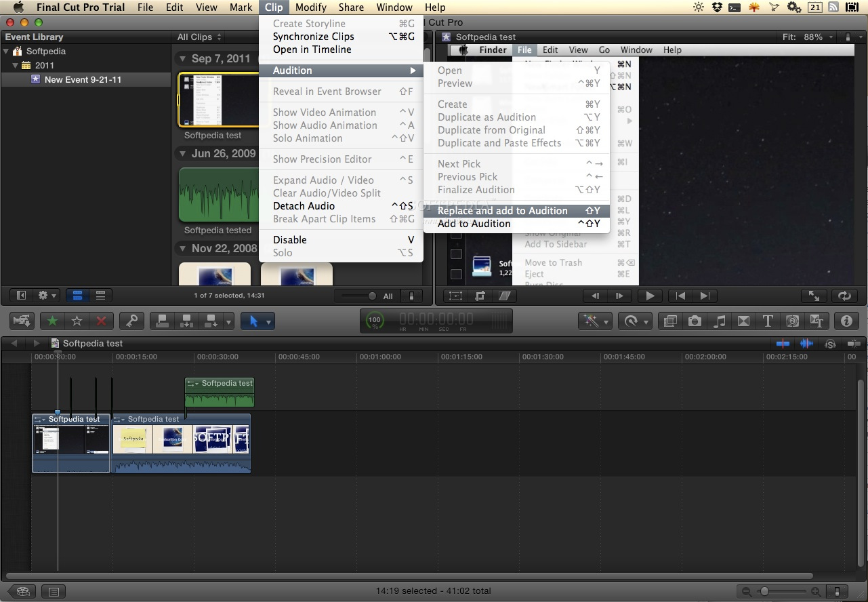Open the Music and Sound browser

coord(719,320)
